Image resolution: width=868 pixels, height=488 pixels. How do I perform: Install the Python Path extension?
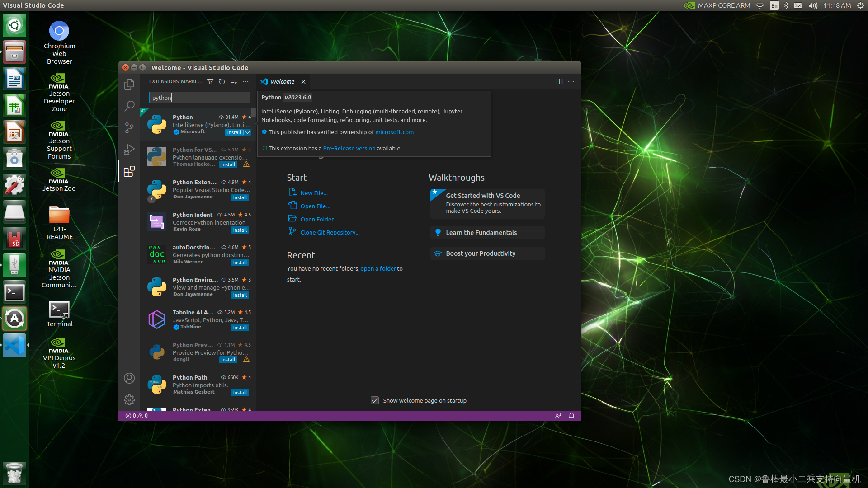[240, 393]
